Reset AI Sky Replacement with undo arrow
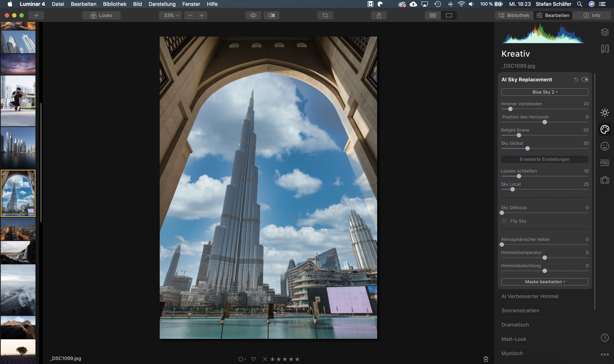614x364 pixels. [576, 79]
